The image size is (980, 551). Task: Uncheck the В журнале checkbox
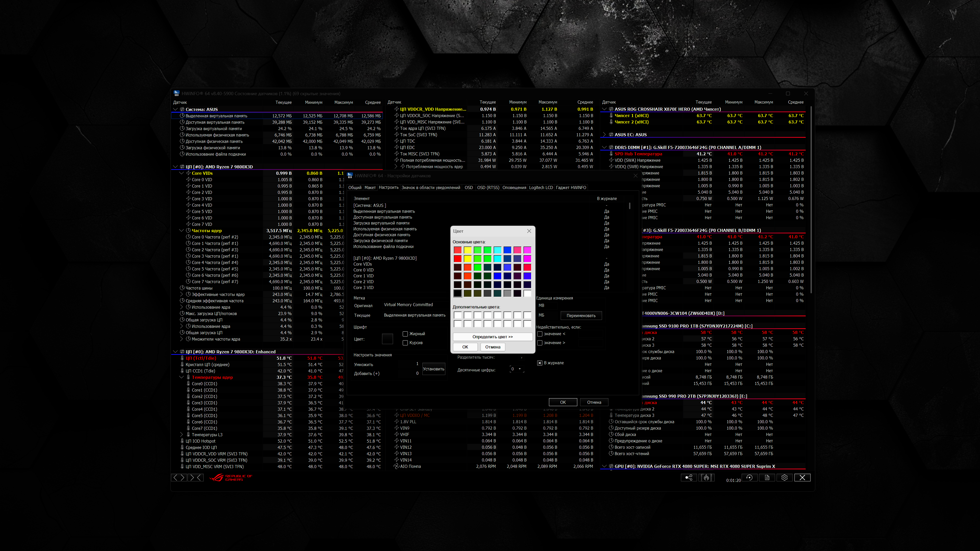pyautogui.click(x=540, y=363)
